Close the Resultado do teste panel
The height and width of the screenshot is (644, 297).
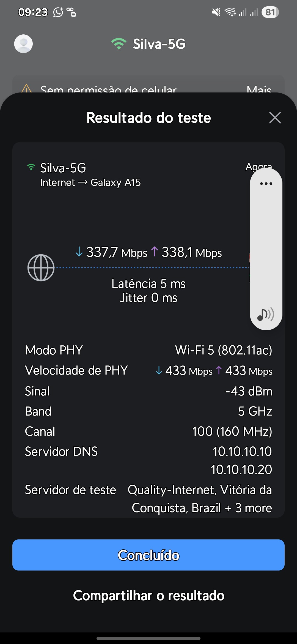(275, 118)
